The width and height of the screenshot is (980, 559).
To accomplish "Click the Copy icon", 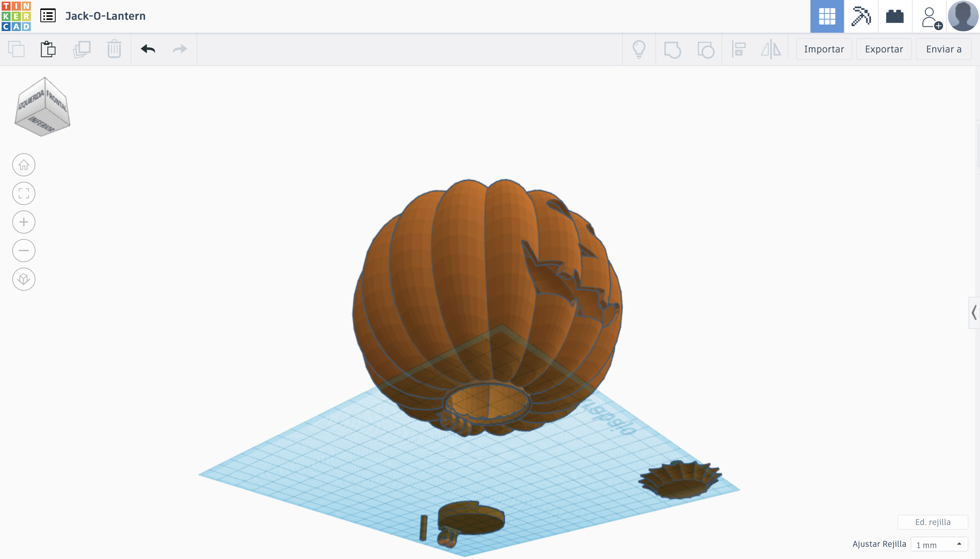I will 16,49.
